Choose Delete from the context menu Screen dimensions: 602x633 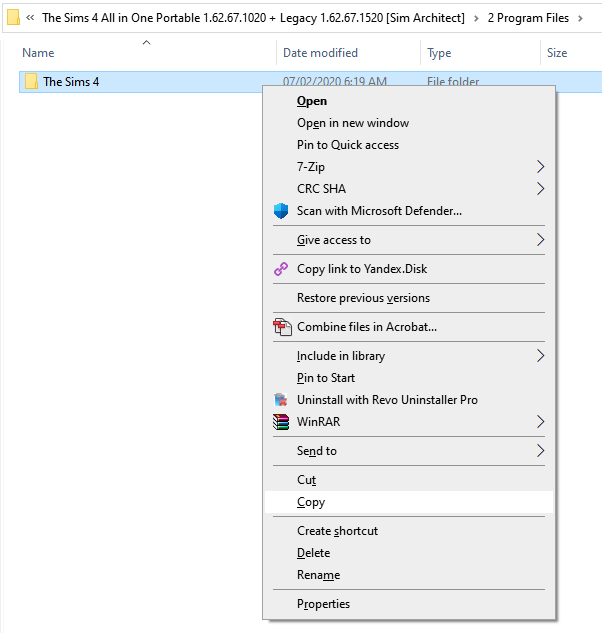tap(409, 553)
